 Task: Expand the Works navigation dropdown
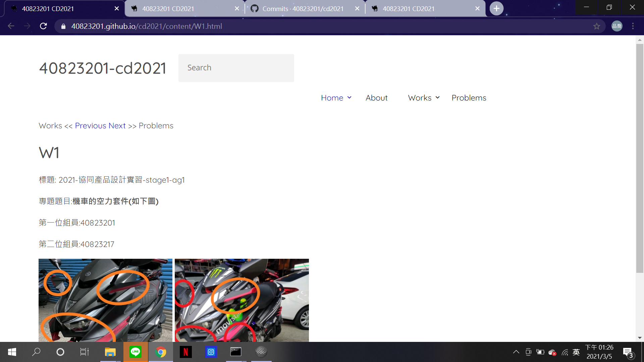pos(437,98)
